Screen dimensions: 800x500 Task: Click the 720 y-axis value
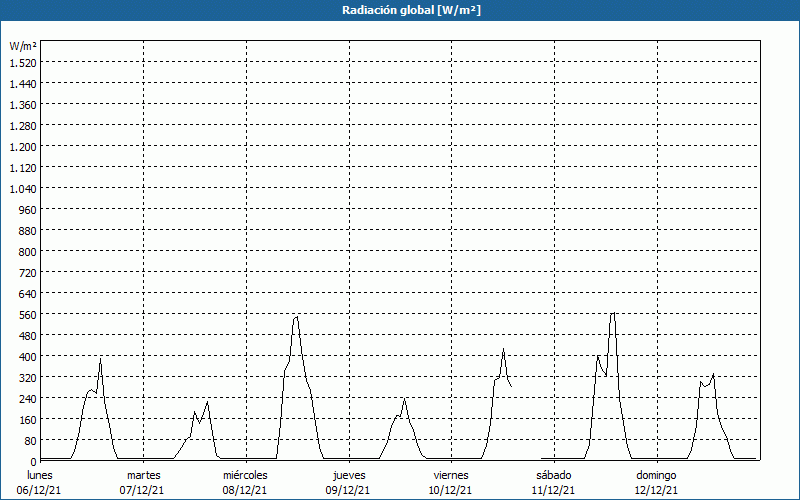29,272
